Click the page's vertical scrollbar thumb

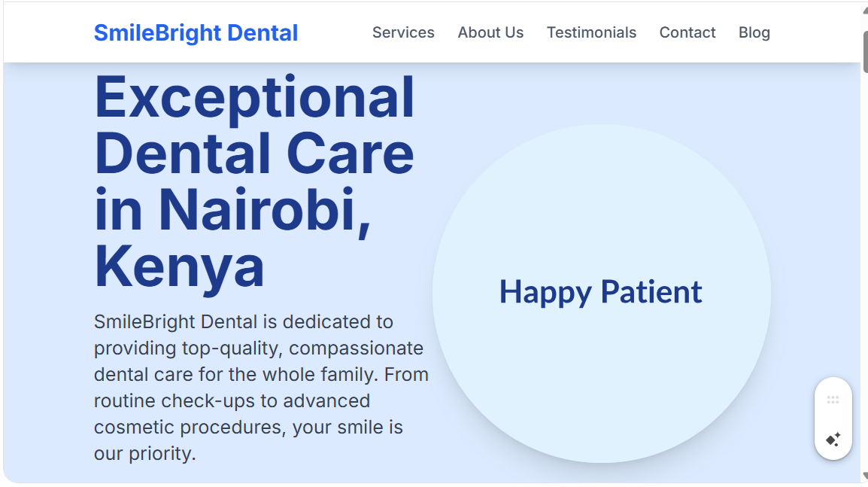[x=865, y=51]
